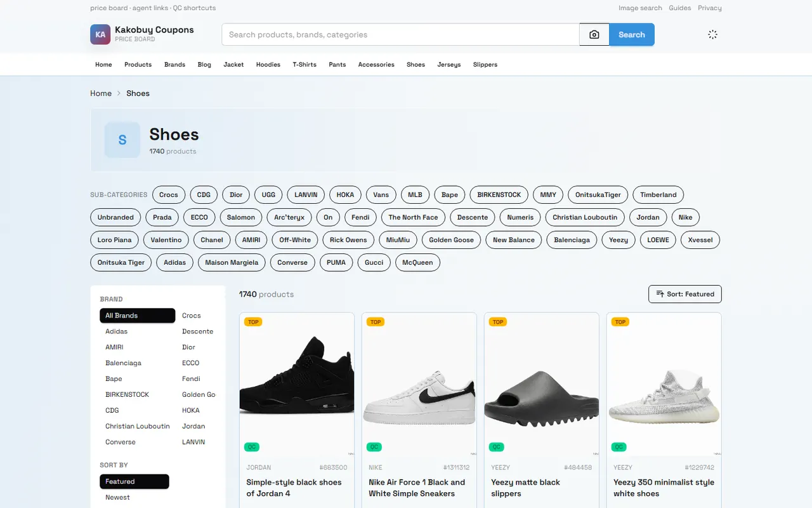The image size is (812, 508).
Task: Click the camera image search icon
Action: [x=594, y=35]
